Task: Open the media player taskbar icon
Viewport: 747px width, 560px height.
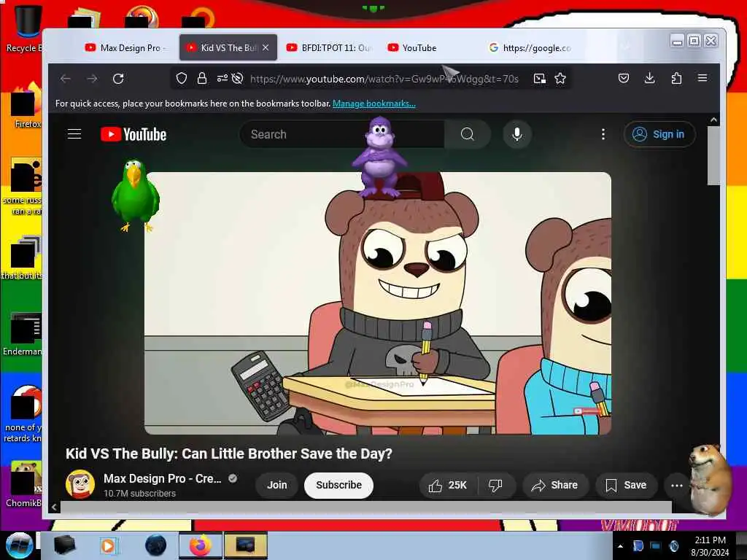Action: (x=108, y=545)
